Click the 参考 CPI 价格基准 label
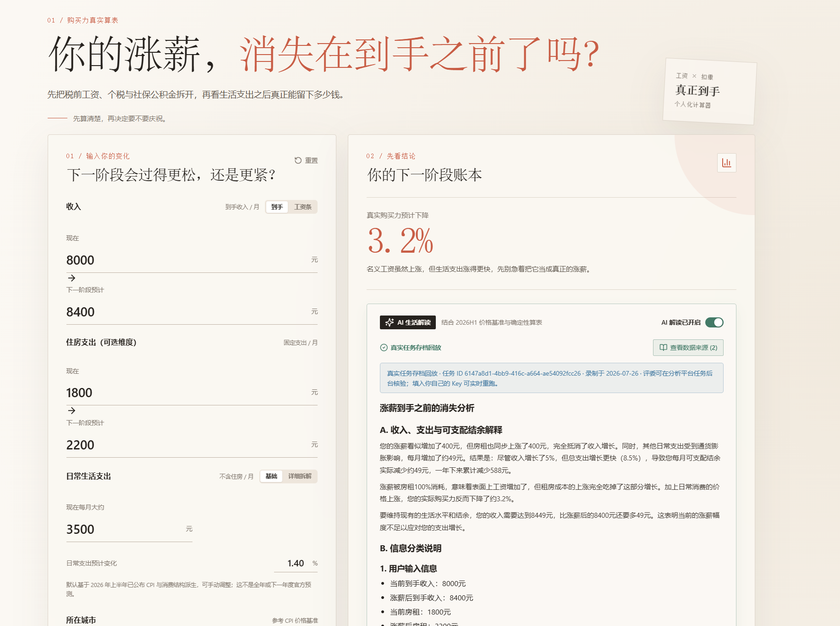840x626 pixels. [295, 620]
